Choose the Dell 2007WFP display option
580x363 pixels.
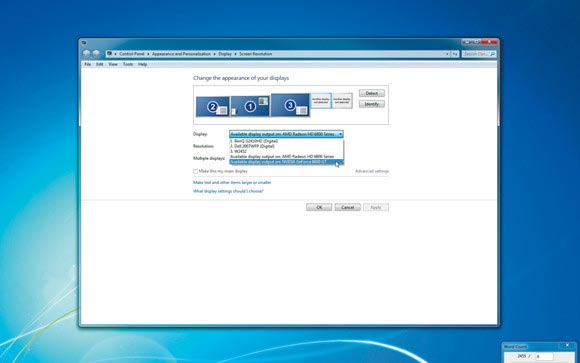point(286,146)
